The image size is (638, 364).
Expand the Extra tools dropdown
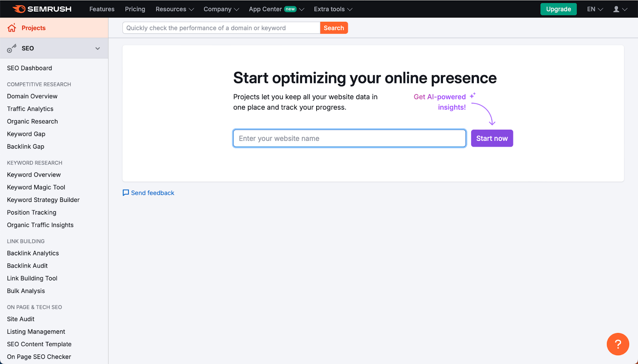pyautogui.click(x=333, y=9)
